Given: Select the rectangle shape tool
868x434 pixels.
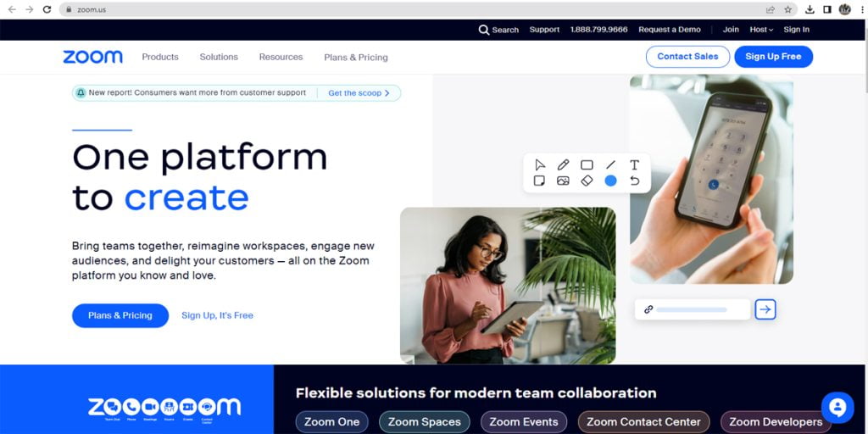Looking at the screenshot, I should pos(587,165).
